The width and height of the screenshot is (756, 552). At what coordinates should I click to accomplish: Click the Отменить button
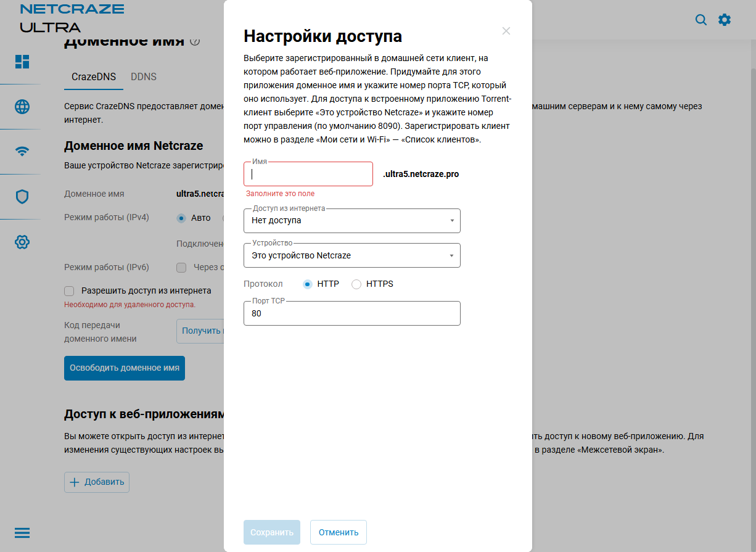[339, 532]
